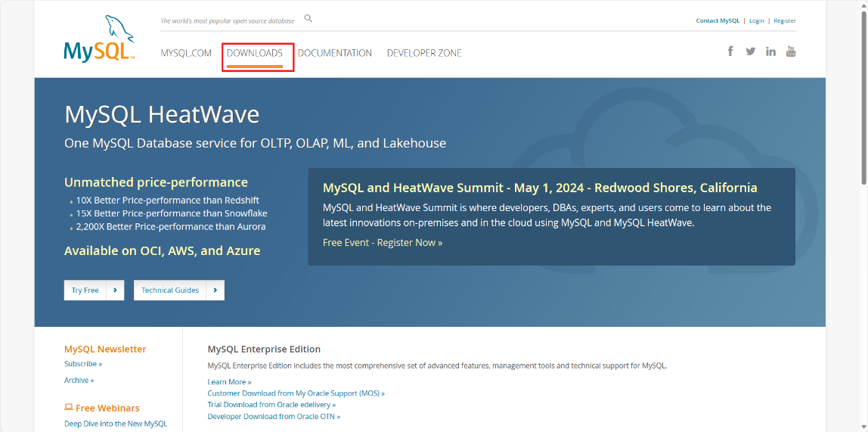Open the Technical Guides button
The width and height of the screenshot is (868, 432).
tap(170, 291)
